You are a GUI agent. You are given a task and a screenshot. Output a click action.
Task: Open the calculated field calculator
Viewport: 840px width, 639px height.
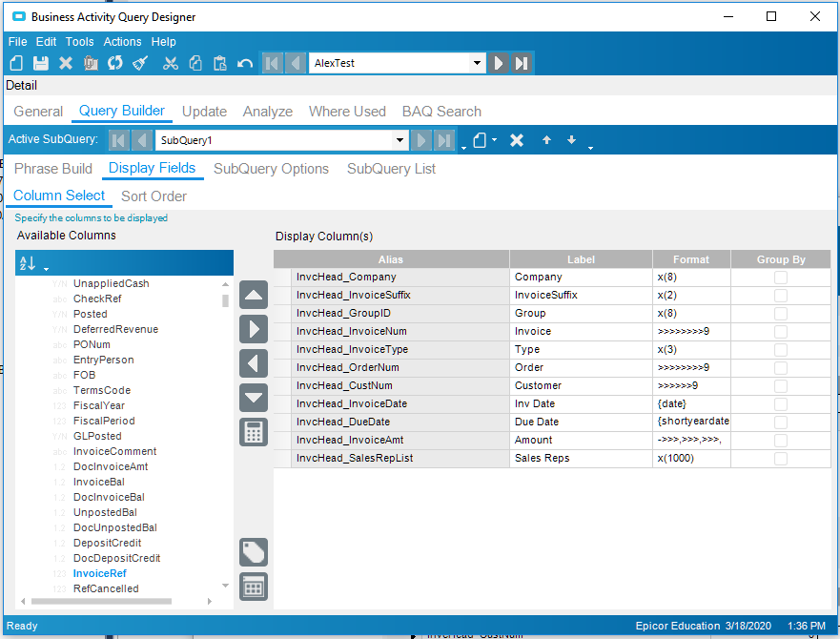point(254,432)
